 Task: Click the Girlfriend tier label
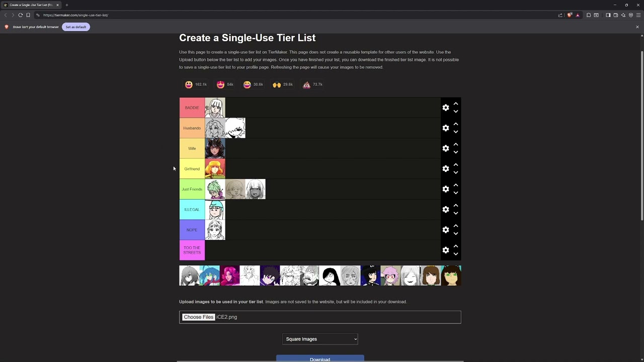[x=192, y=169]
